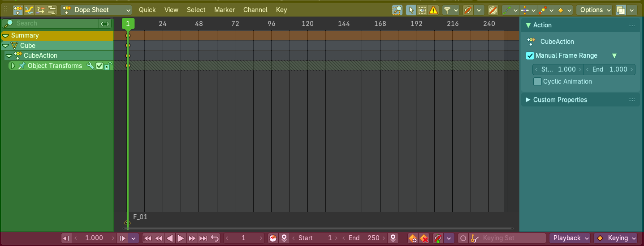The height and width of the screenshot is (246, 644).
Task: Open the interpolation curve type dropdown
Action: pos(510,10)
